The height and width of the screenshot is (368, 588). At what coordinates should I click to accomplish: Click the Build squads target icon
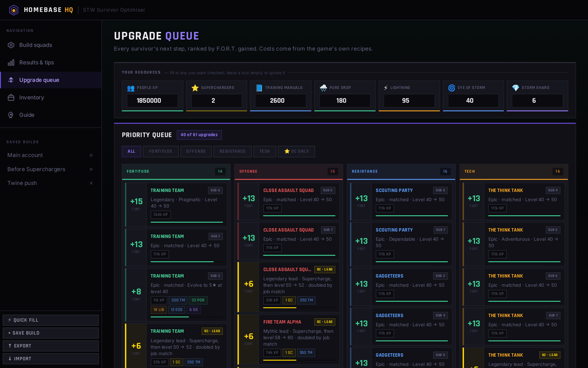tap(11, 45)
